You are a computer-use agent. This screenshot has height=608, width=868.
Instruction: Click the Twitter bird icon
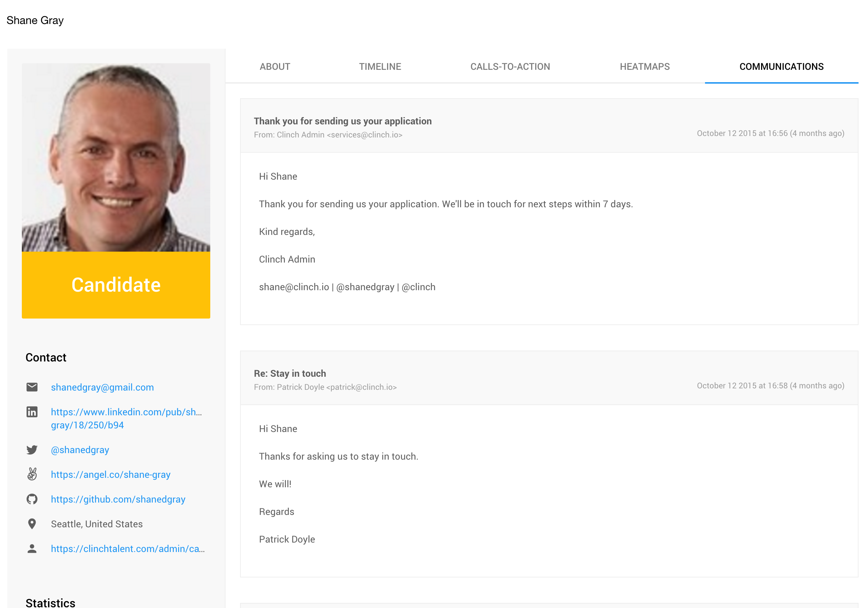(x=32, y=450)
